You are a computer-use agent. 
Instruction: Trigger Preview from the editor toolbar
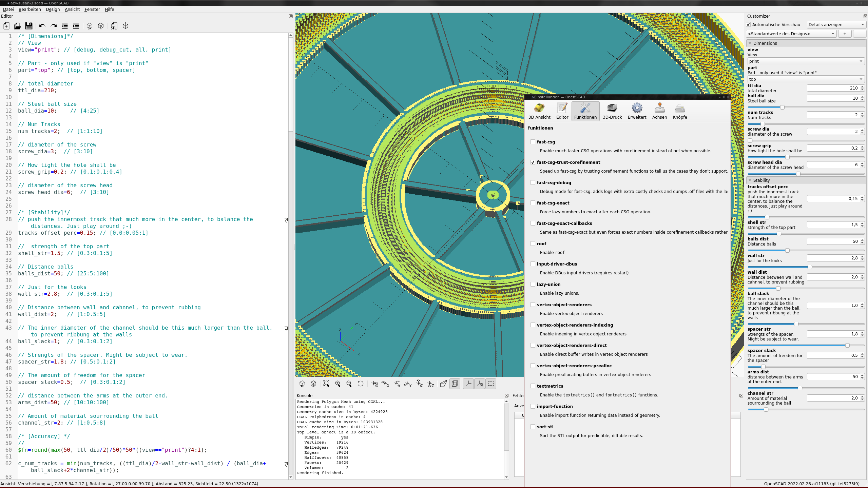[89, 26]
